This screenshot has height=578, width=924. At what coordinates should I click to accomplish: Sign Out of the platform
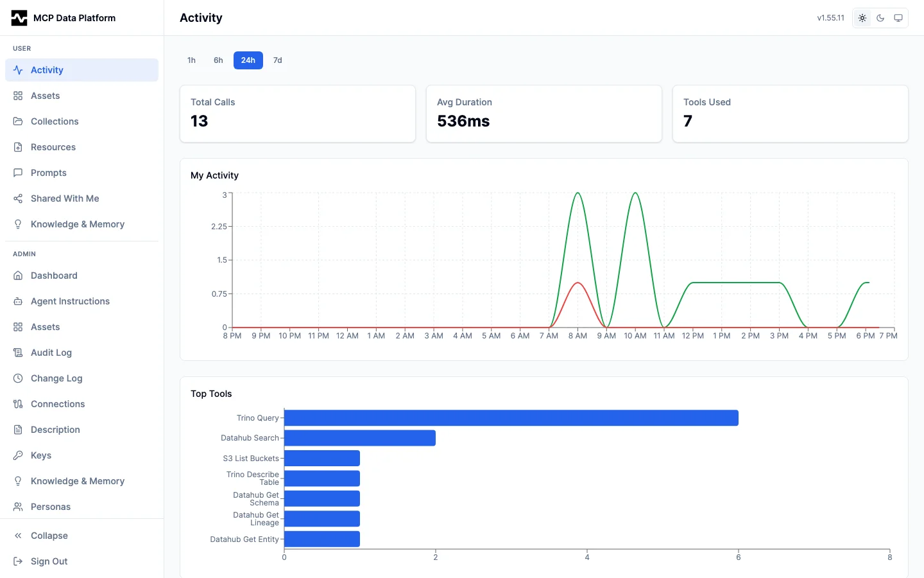(x=49, y=561)
